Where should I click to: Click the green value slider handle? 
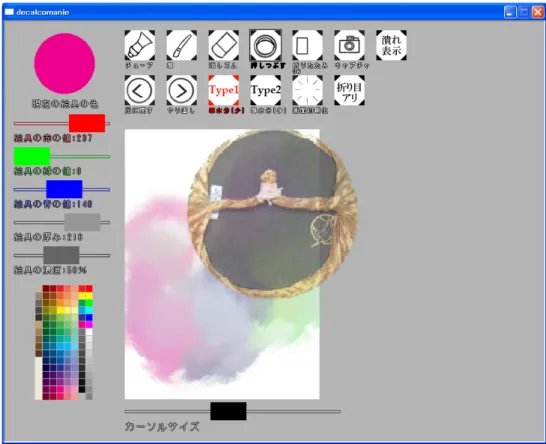point(32,156)
